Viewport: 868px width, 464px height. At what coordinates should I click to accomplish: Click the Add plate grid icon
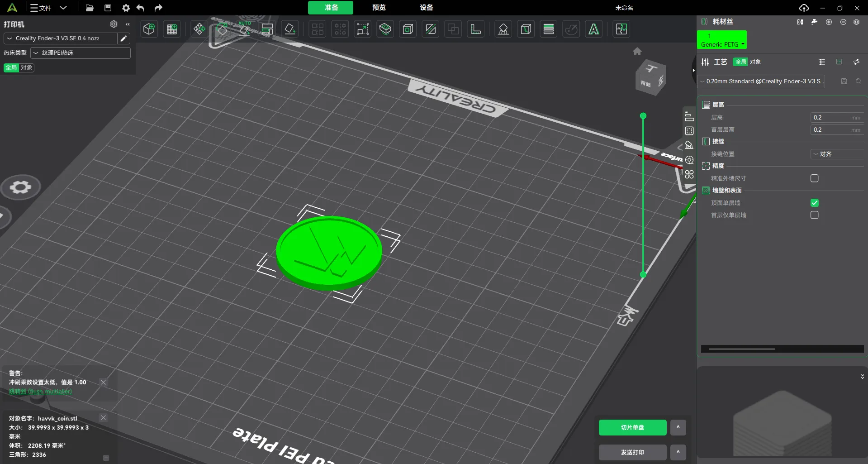[x=172, y=29]
